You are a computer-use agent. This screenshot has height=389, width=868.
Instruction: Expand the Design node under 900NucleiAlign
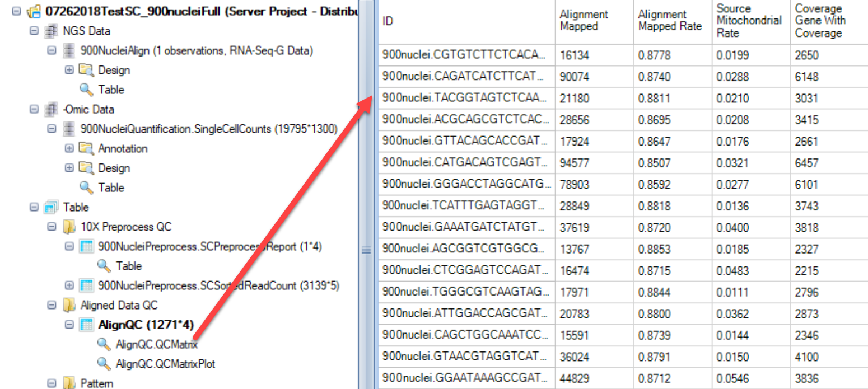(69, 70)
